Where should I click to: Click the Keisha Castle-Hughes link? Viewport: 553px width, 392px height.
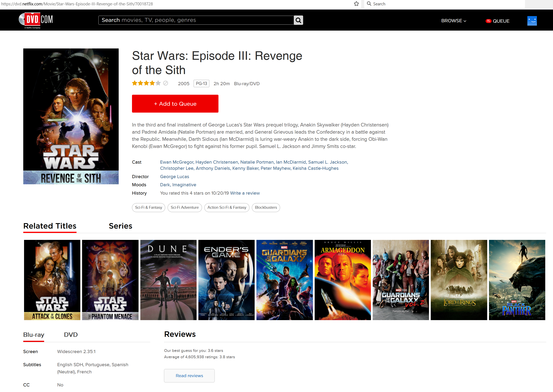(x=315, y=168)
